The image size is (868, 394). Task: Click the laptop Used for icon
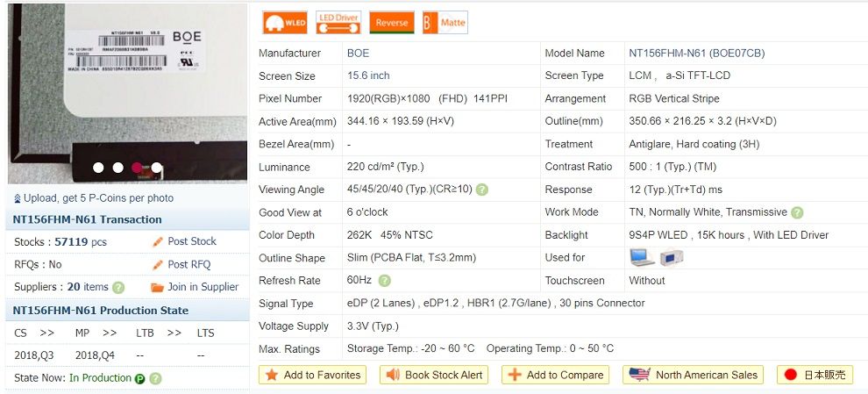(x=642, y=258)
